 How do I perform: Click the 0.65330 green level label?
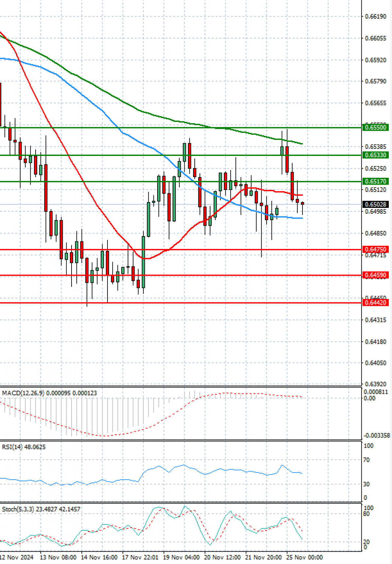(375, 155)
